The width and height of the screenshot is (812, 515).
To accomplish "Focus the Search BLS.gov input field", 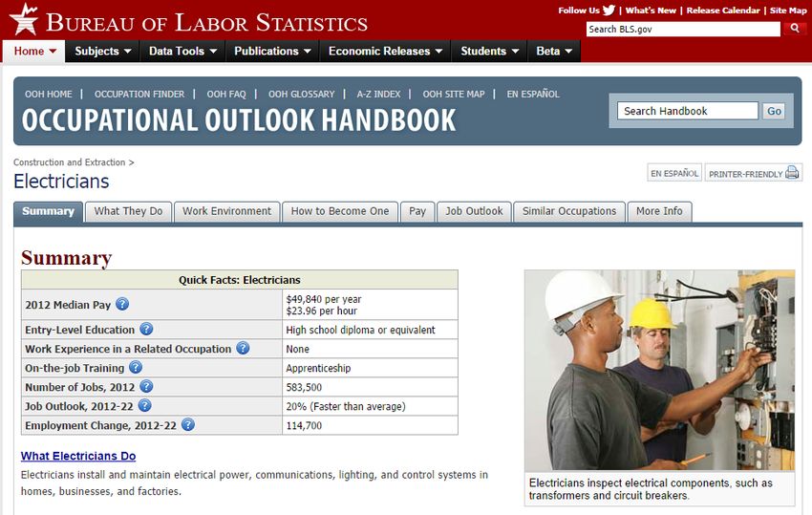I will click(x=683, y=29).
